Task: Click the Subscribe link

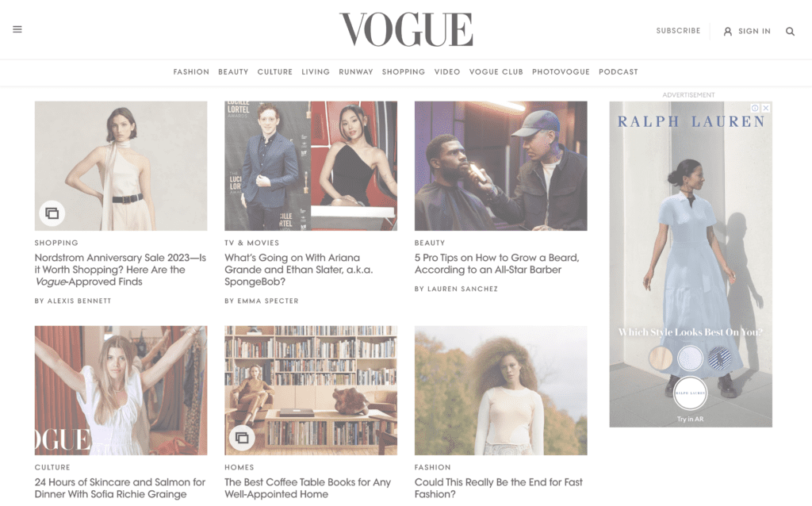Action: coord(678,31)
